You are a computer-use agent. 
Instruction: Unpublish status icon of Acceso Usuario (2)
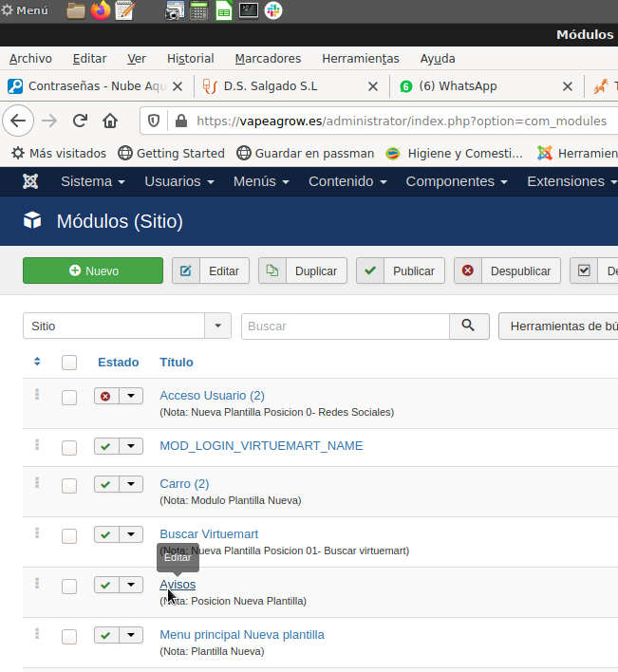pos(106,396)
